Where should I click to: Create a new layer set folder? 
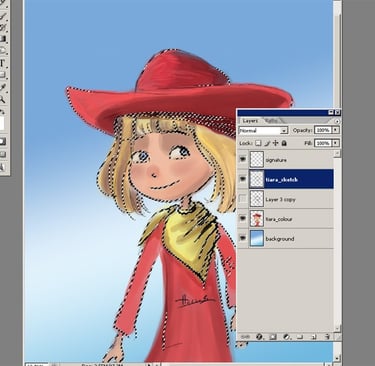[x=300, y=337]
